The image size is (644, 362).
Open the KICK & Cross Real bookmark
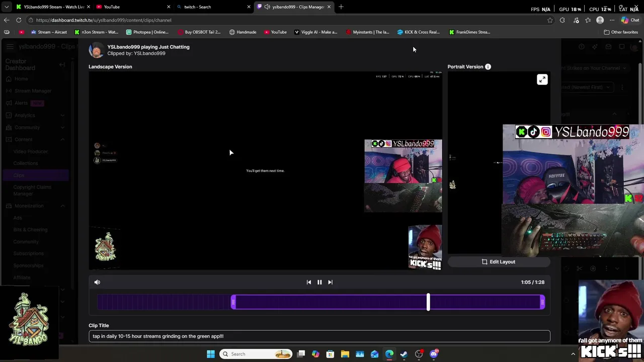(x=419, y=32)
